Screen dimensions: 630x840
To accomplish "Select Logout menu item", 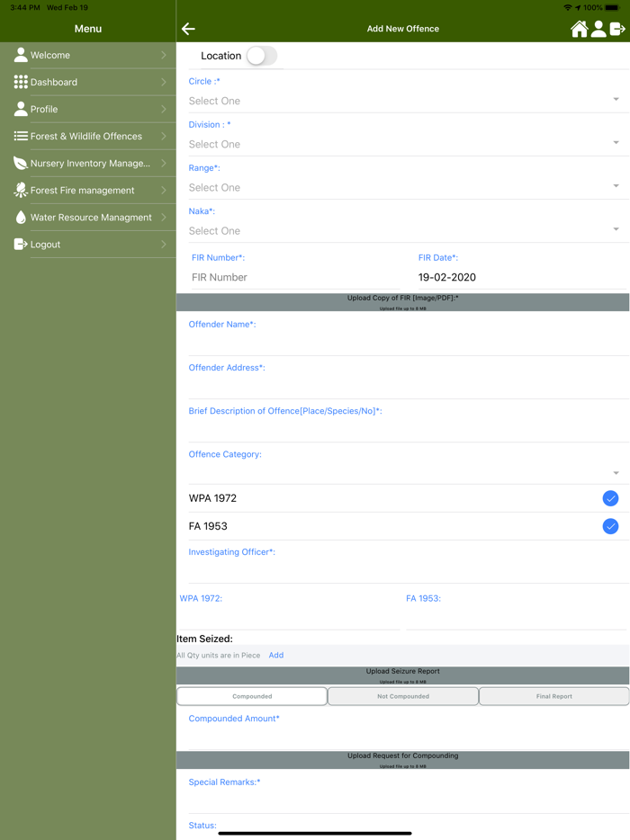I will 88,245.
